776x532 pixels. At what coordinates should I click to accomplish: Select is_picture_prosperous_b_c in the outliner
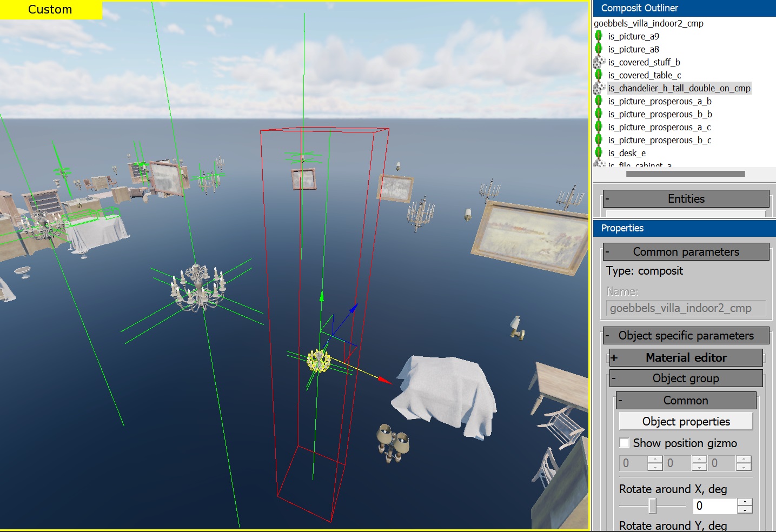(659, 140)
